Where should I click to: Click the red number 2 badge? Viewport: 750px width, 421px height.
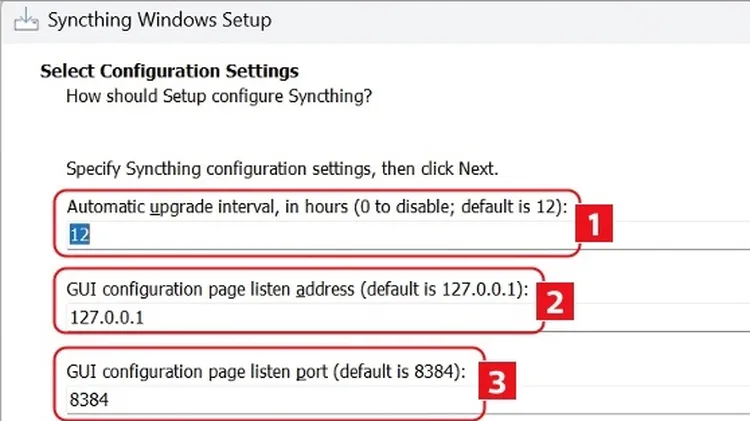pos(554,301)
